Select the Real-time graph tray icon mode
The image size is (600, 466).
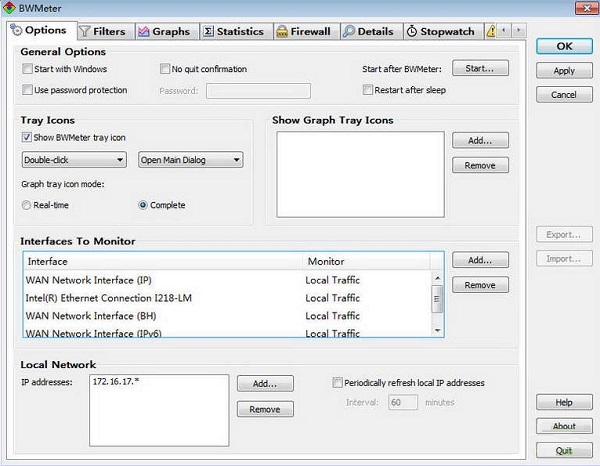[x=28, y=205]
